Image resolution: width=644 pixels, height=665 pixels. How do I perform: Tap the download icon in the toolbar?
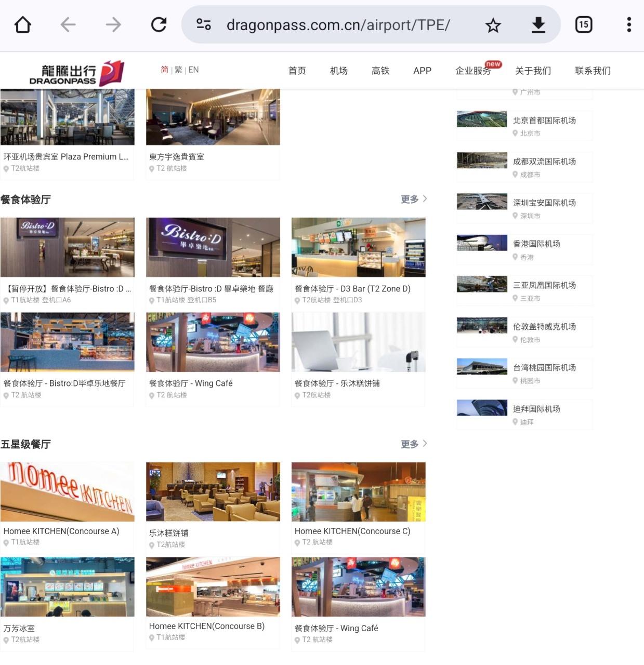click(x=538, y=25)
